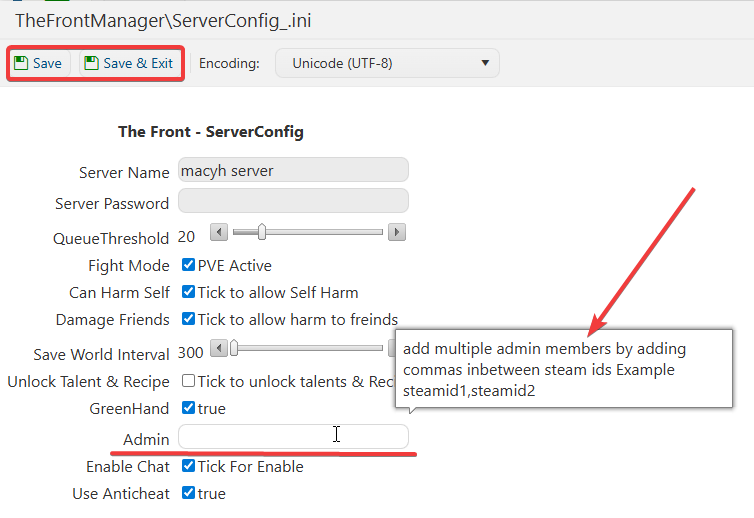Click the Admin steam ID field
Image resolution: width=754 pixels, height=518 pixels.
(293, 437)
